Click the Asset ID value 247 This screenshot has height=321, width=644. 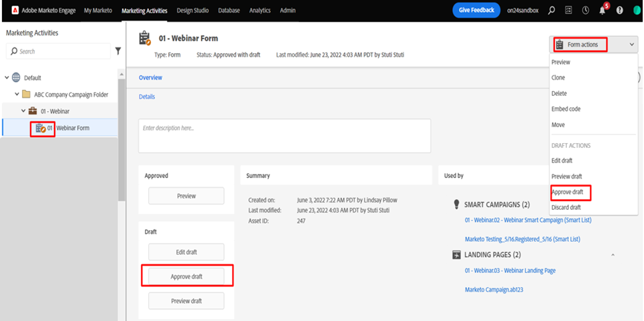(x=301, y=221)
